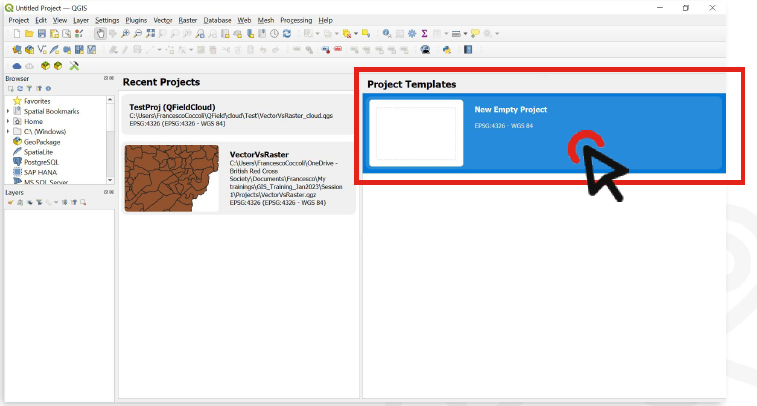Select SpatiaLite in the Browser tree
Image resolution: width=757 pixels, height=406 pixels.
click(38, 152)
